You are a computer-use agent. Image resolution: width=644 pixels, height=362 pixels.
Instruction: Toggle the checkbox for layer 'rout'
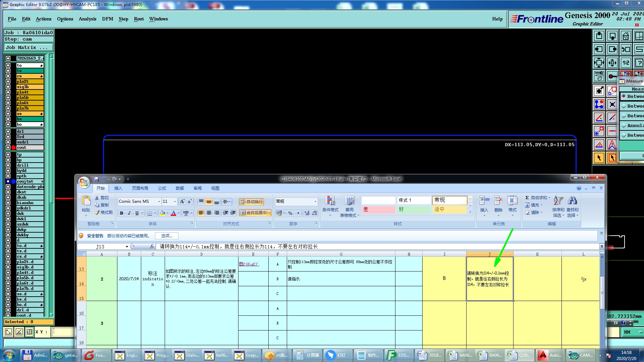(x=8, y=147)
